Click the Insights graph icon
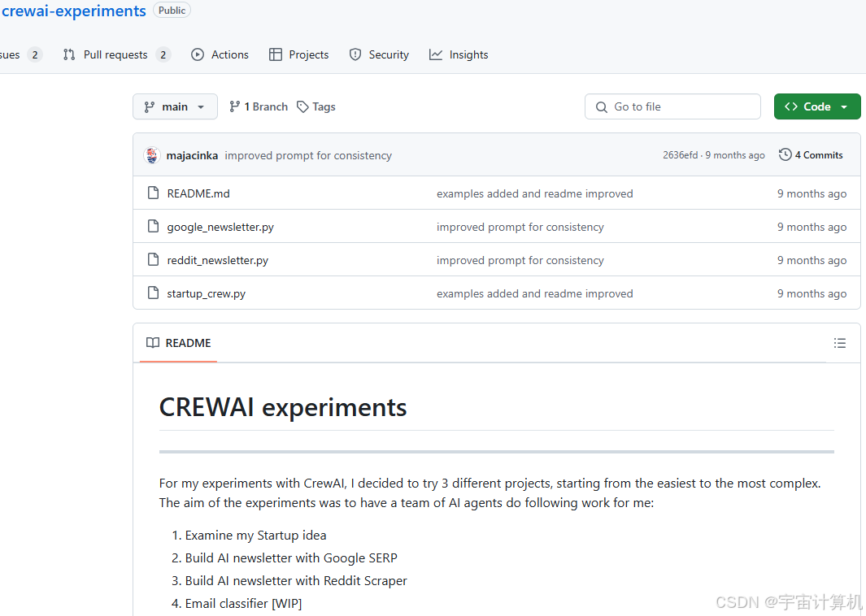The height and width of the screenshot is (616, 866). (436, 54)
